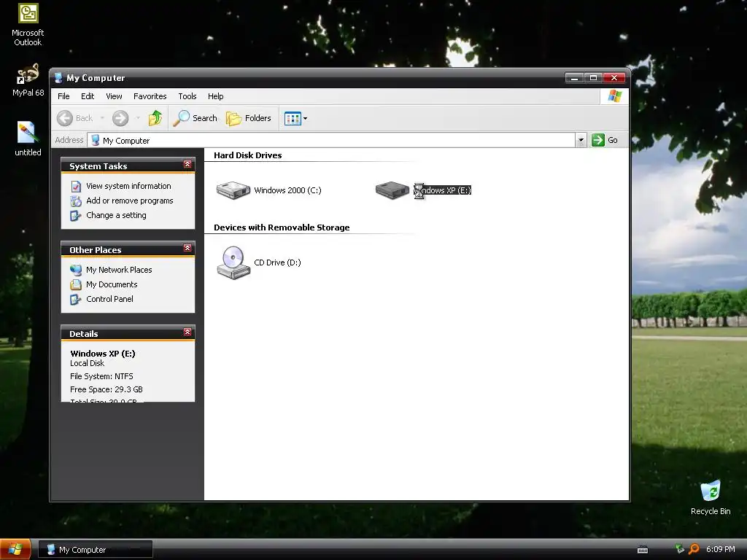Open the Start button

[x=16, y=549]
